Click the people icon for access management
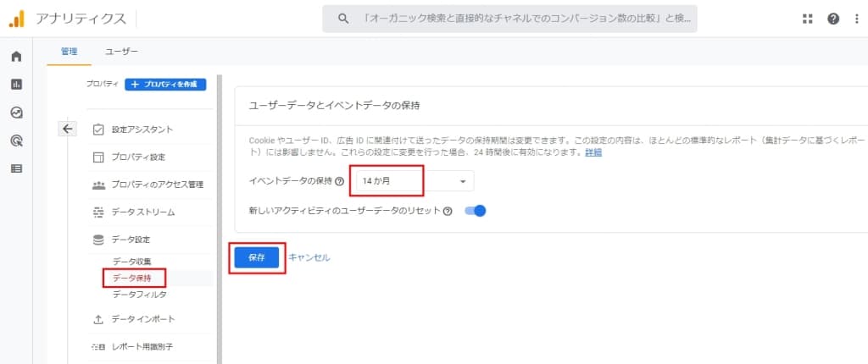Viewport: 868px width, 364px height. click(x=98, y=185)
